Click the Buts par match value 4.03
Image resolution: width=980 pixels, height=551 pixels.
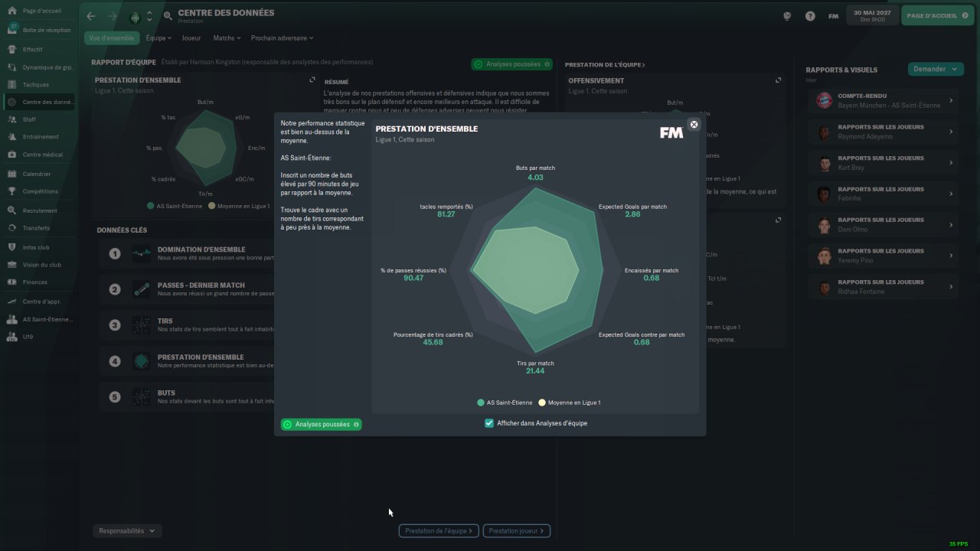coord(535,178)
